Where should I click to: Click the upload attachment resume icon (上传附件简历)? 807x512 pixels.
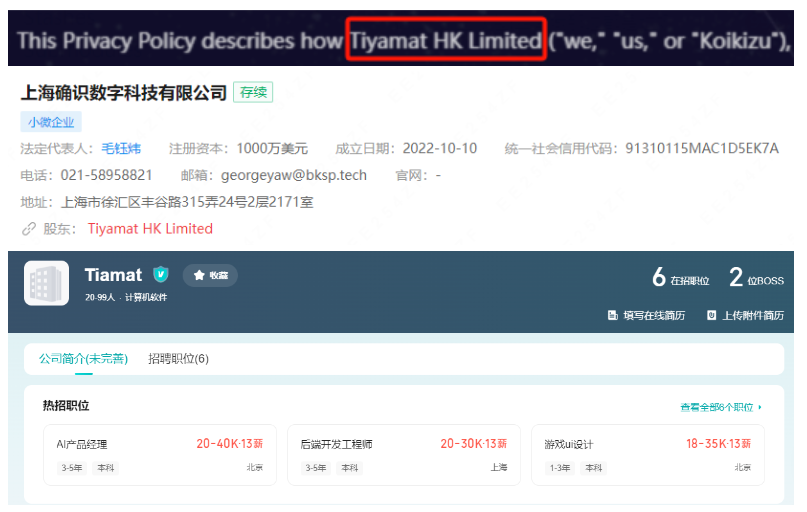[x=711, y=315]
